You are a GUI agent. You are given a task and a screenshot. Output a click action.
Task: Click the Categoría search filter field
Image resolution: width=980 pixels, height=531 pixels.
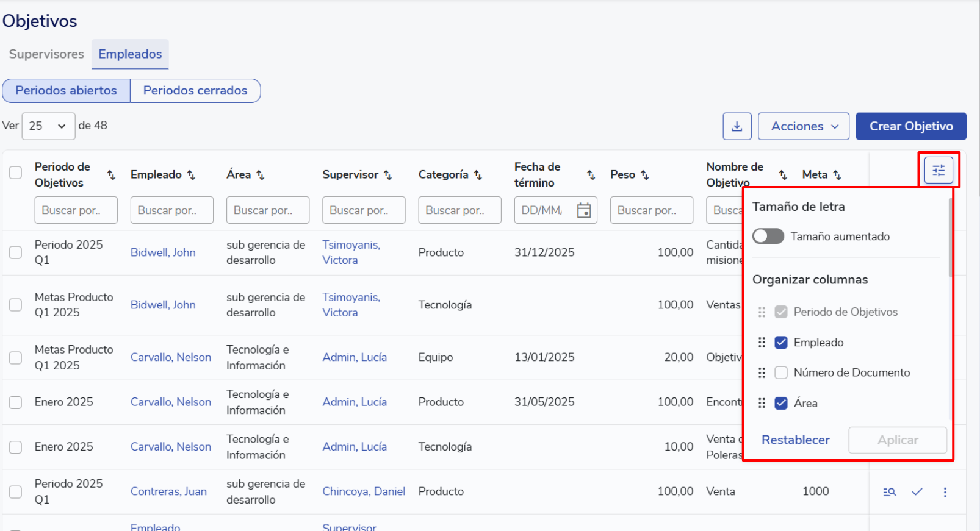tap(459, 210)
